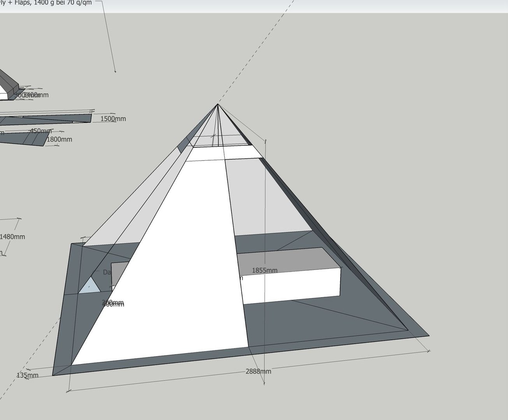Click the overlapping 200mm dimension label
The height and width of the screenshot is (420, 508).
click(x=112, y=303)
